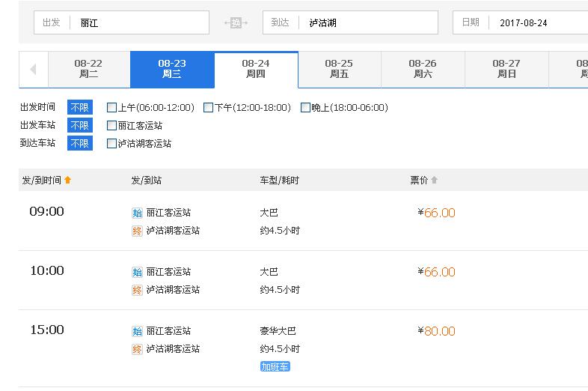Switch to 08-22 周二 date tab
This screenshot has height=391, width=588.
pos(89,69)
